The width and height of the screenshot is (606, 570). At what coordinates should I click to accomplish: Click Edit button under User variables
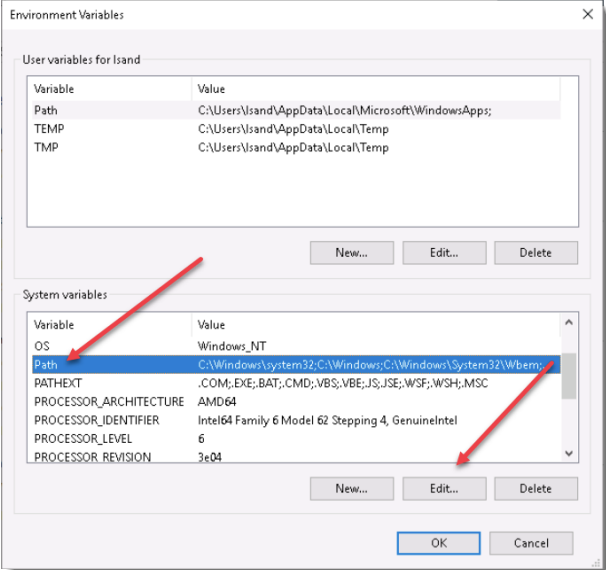444,253
